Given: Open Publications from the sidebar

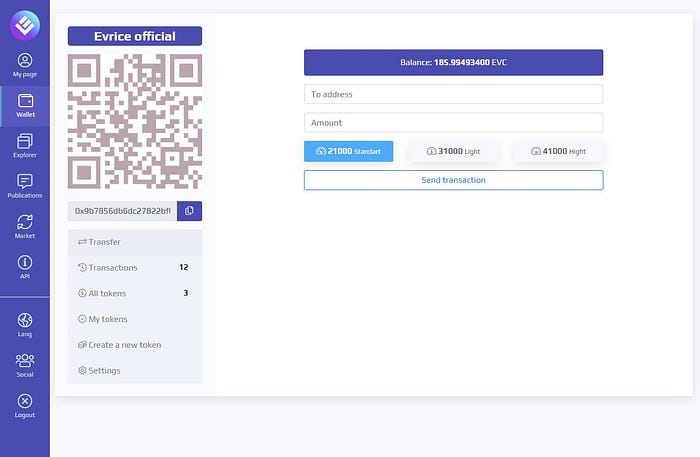Looking at the screenshot, I should click(25, 187).
